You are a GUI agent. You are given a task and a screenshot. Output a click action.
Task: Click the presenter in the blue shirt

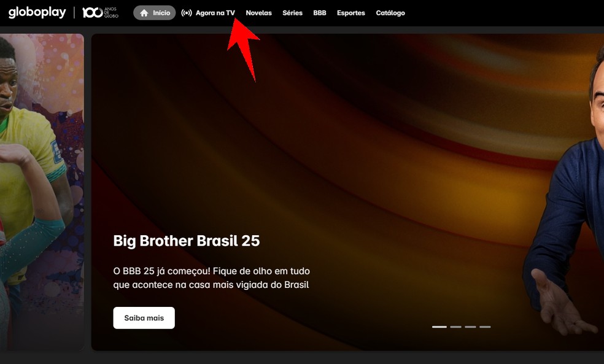click(564, 193)
